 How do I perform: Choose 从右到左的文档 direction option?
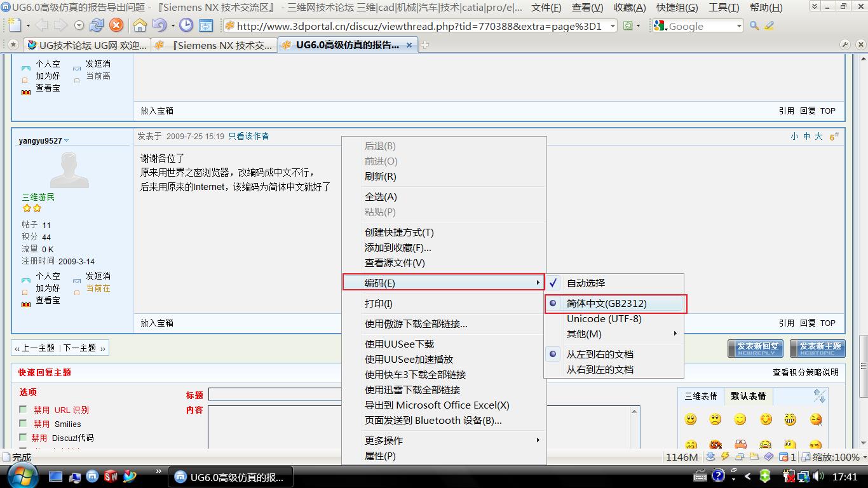coord(614,369)
